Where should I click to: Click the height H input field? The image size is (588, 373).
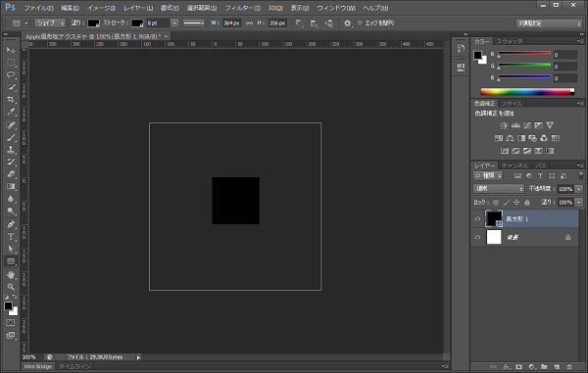[x=277, y=23]
